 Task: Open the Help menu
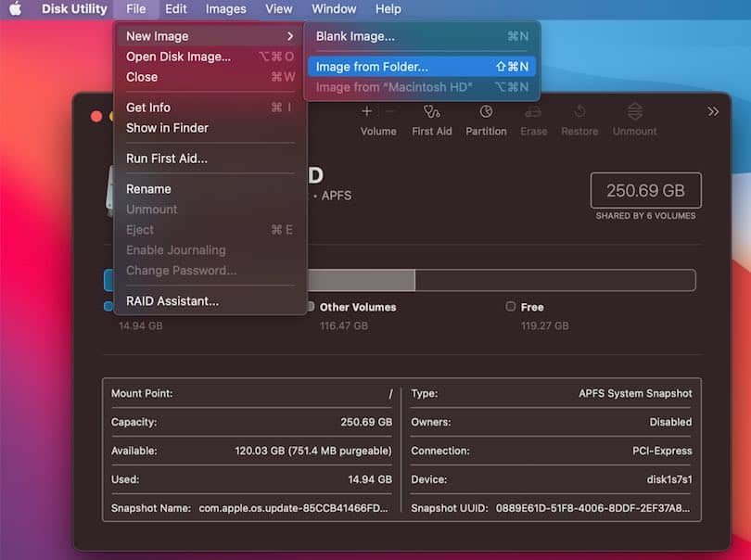click(x=388, y=8)
